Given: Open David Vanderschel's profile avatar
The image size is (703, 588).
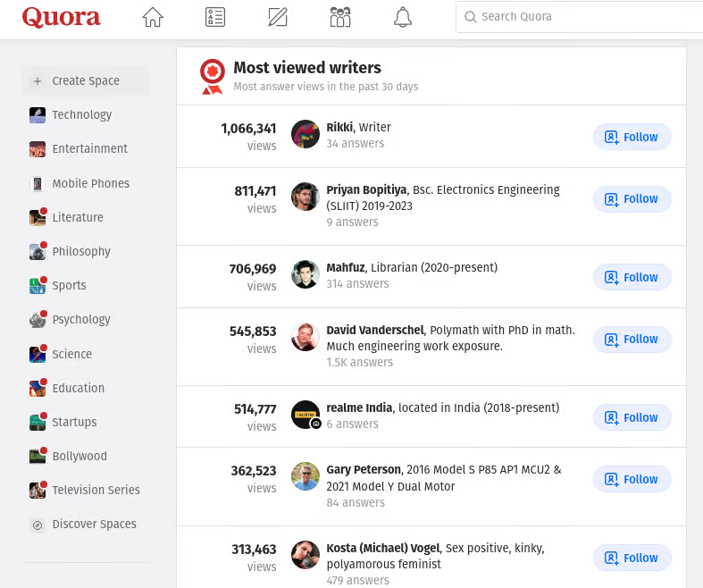Looking at the screenshot, I should point(305,337).
